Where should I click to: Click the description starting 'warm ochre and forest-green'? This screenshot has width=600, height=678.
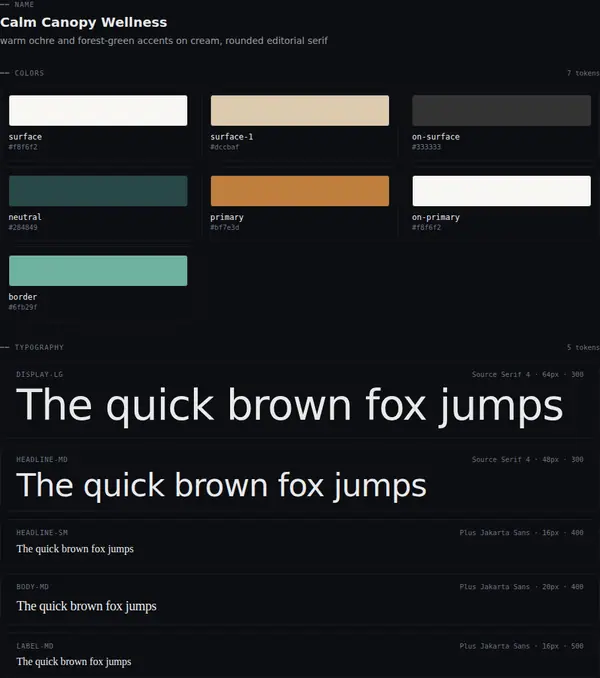(164, 41)
